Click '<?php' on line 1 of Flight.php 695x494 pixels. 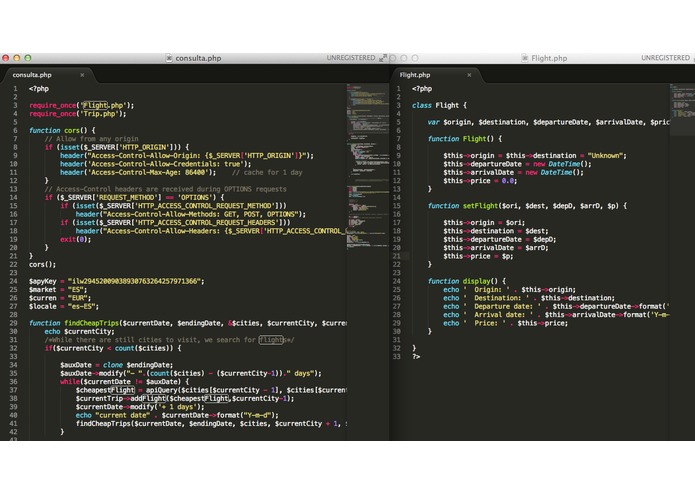pos(422,89)
